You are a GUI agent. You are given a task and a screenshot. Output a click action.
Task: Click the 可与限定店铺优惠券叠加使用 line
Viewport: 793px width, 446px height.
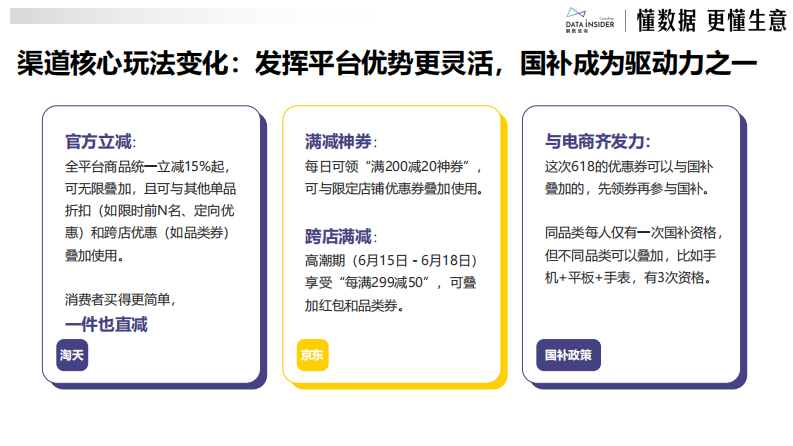(x=394, y=189)
